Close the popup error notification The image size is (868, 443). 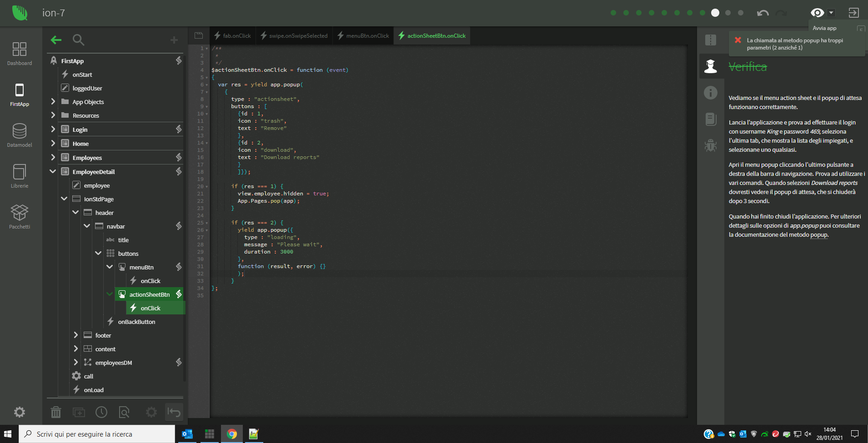tap(738, 40)
